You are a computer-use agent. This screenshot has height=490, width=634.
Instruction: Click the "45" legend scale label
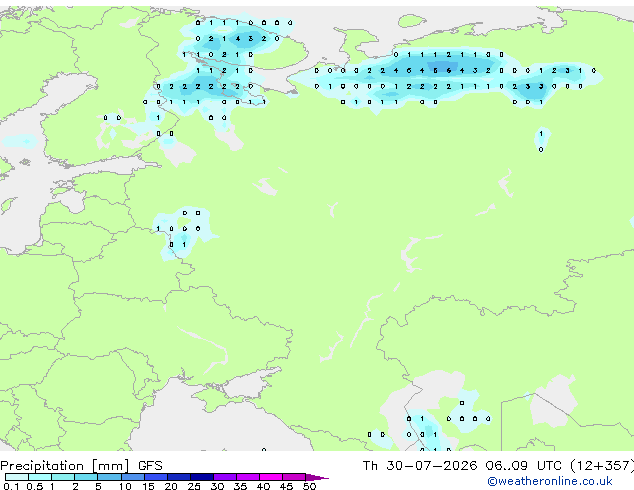[286, 486]
